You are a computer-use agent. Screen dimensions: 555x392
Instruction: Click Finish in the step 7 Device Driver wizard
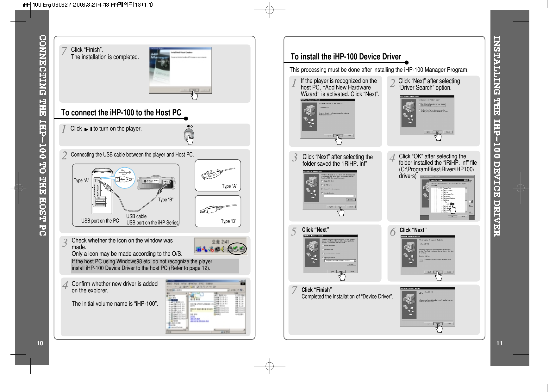[438, 324]
